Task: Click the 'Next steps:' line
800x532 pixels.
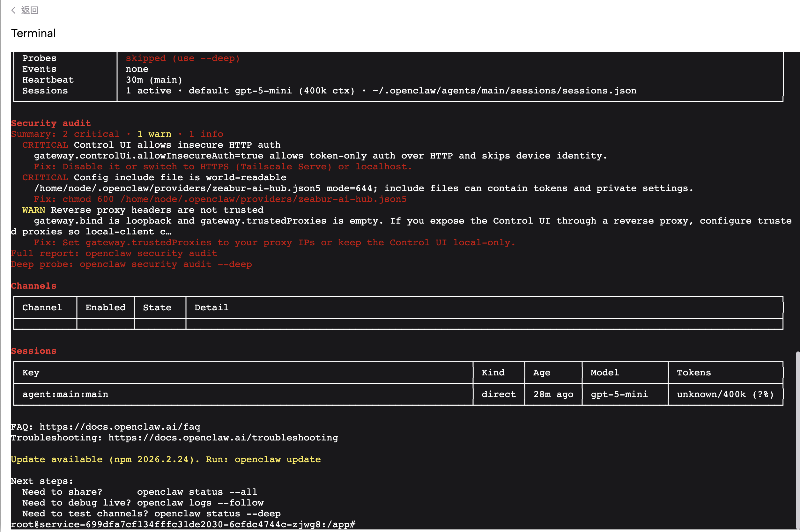Action: tap(42, 481)
